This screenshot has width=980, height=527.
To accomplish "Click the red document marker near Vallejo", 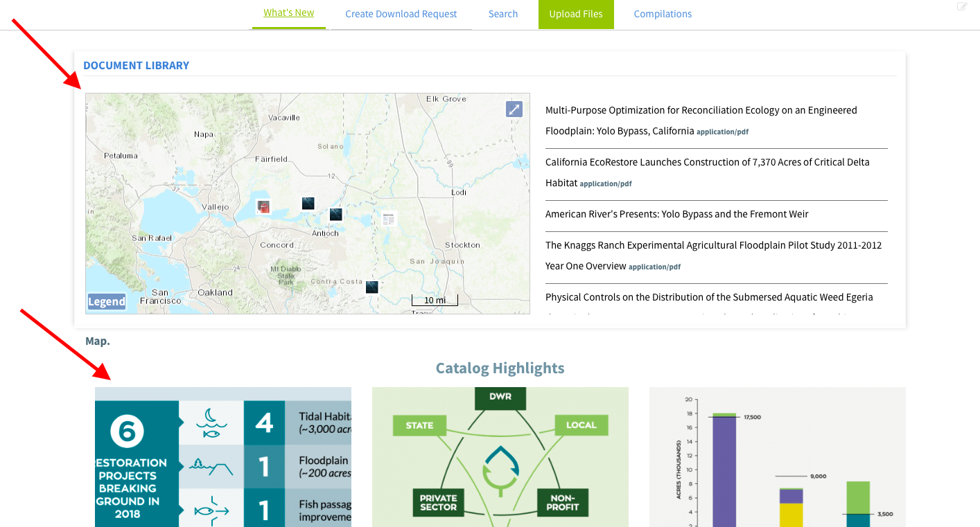I will pyautogui.click(x=263, y=206).
